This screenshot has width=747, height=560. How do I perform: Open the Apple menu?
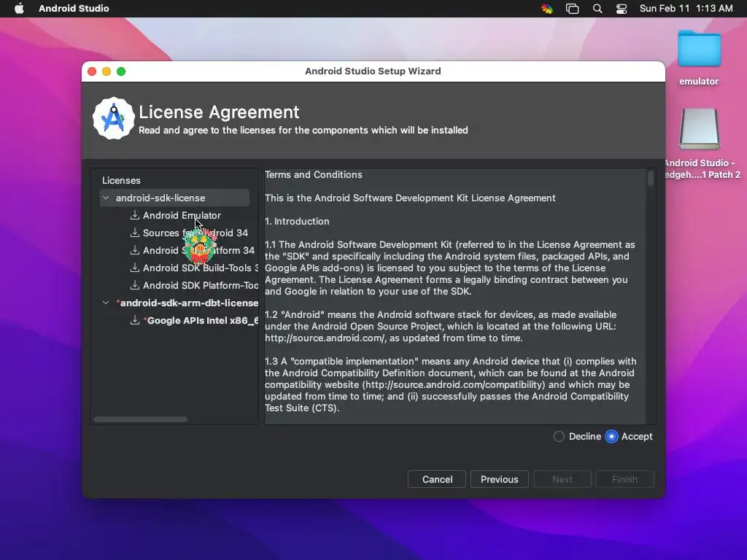click(x=19, y=9)
